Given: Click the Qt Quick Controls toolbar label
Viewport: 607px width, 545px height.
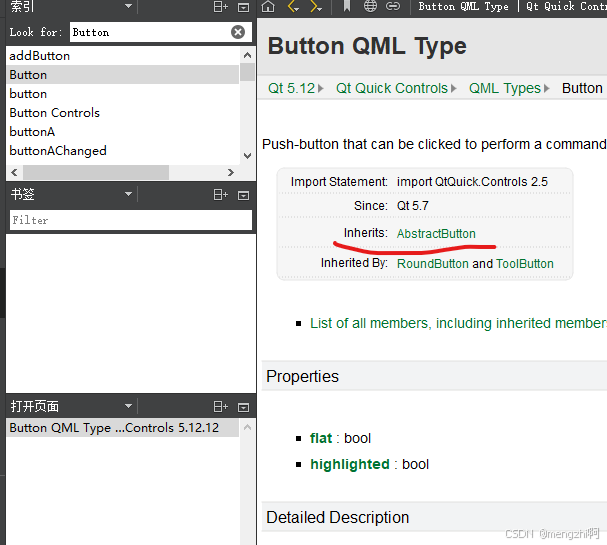Looking at the screenshot, I should click(566, 6).
